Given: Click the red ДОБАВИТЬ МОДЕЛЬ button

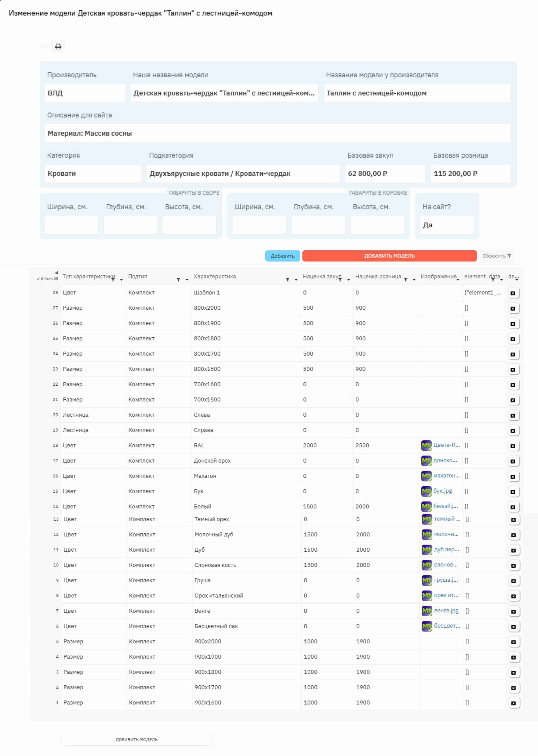Looking at the screenshot, I should point(389,256).
